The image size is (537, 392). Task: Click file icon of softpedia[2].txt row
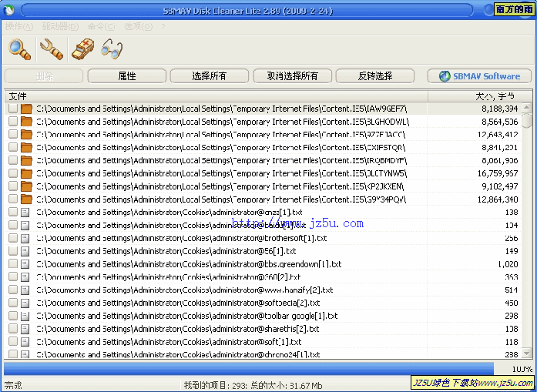25,303
